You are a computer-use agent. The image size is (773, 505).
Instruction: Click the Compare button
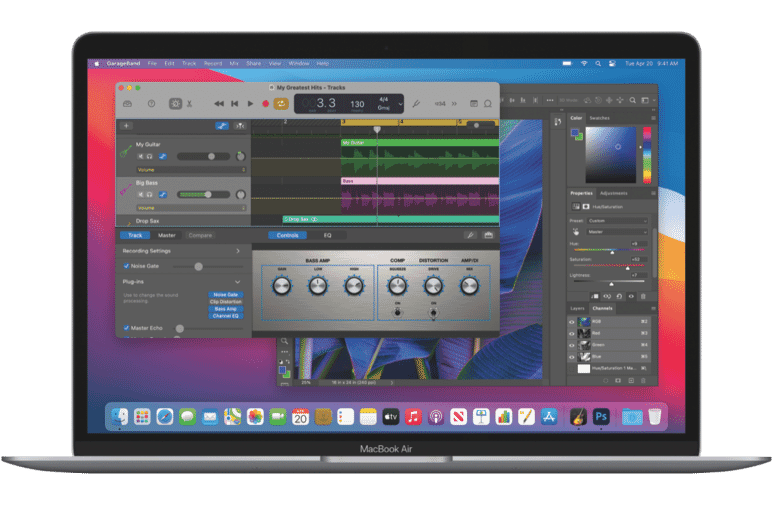(200, 235)
